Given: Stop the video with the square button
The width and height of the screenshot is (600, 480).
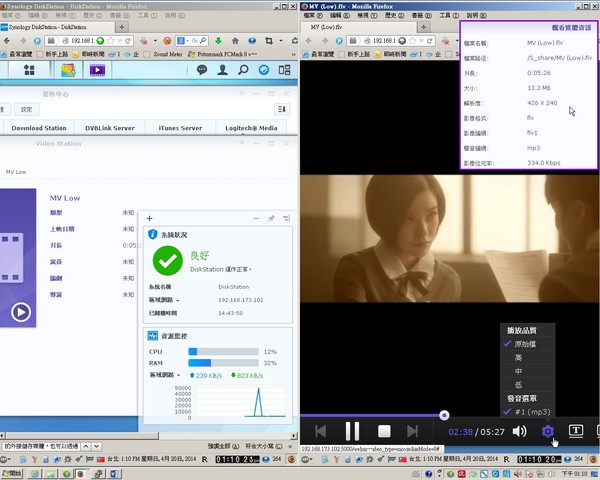Looking at the screenshot, I should pyautogui.click(x=384, y=431).
